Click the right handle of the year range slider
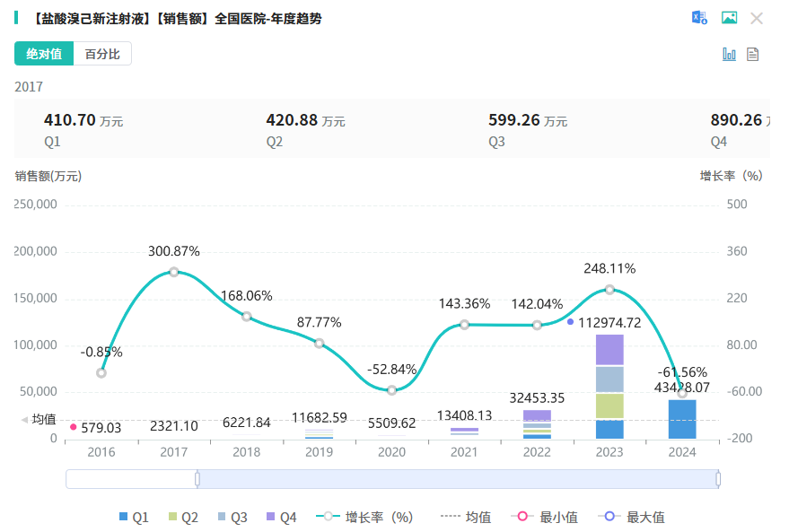 (718, 479)
